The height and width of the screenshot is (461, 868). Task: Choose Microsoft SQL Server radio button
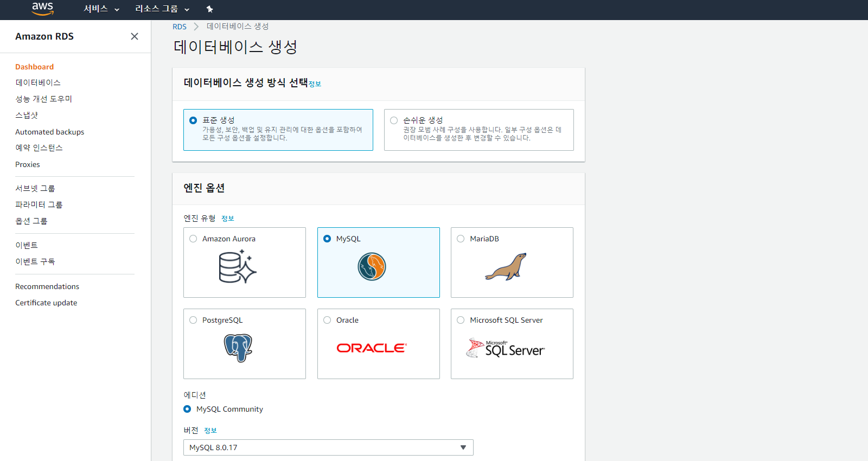(x=461, y=320)
